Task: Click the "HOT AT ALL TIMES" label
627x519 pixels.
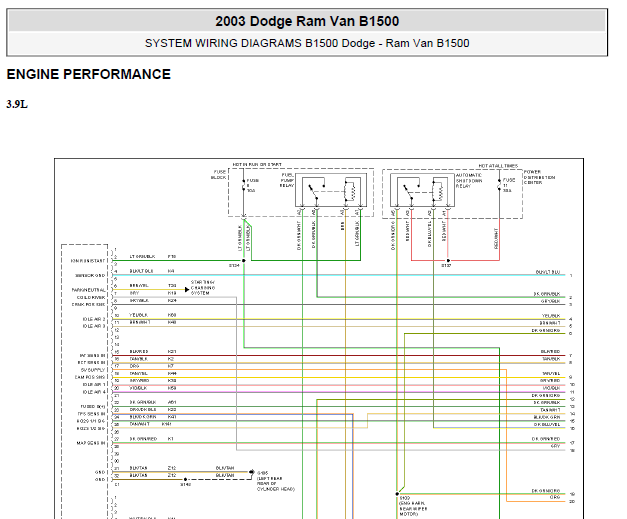Action: [498, 166]
